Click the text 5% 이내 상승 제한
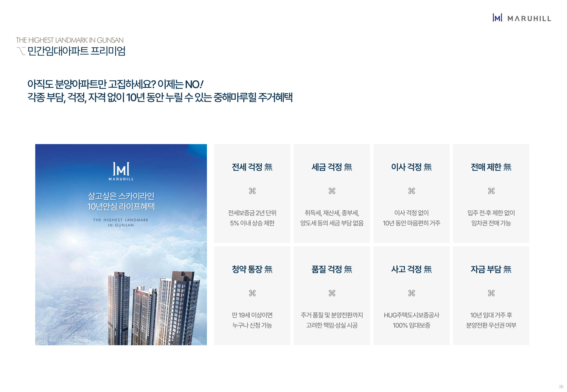 click(x=252, y=223)
